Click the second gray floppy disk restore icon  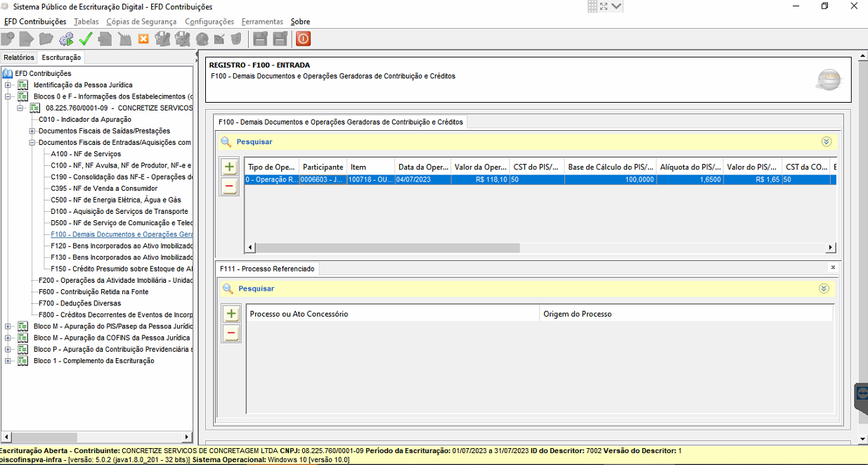tap(280, 39)
